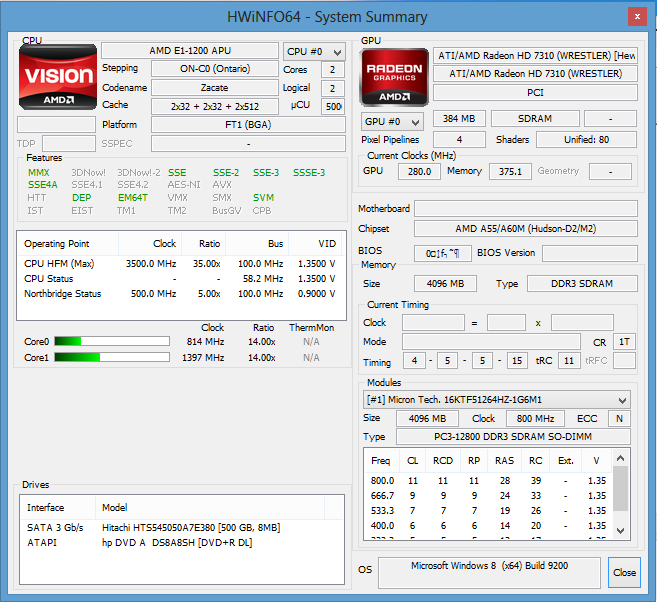This screenshot has height=602, width=657.
Task: Click the scroll-up arrow in memory timings table
Action: [x=621, y=458]
